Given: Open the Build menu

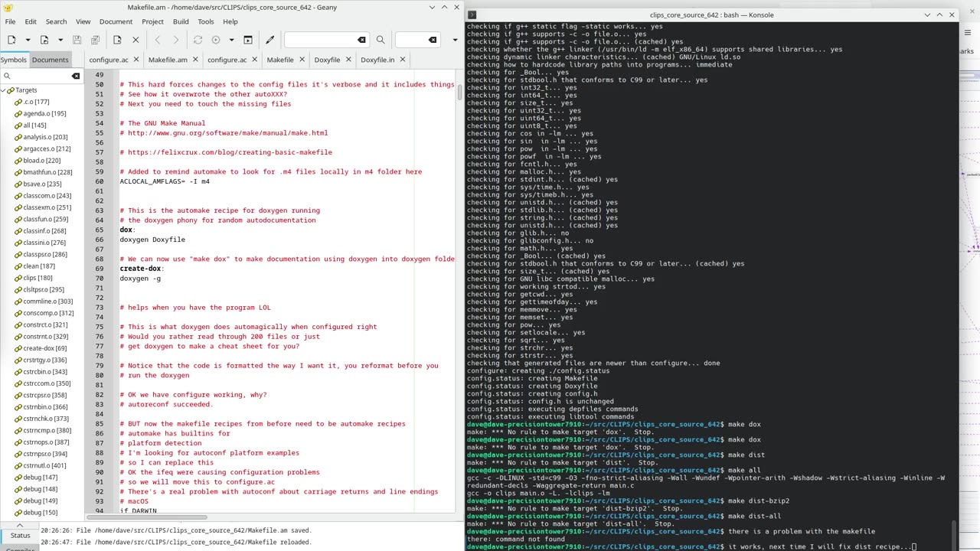Looking at the screenshot, I should pyautogui.click(x=181, y=21).
